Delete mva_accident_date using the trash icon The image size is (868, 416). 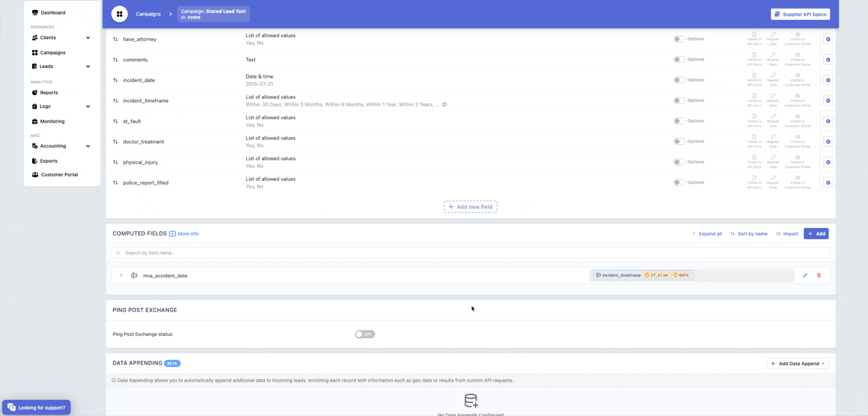[819, 275]
